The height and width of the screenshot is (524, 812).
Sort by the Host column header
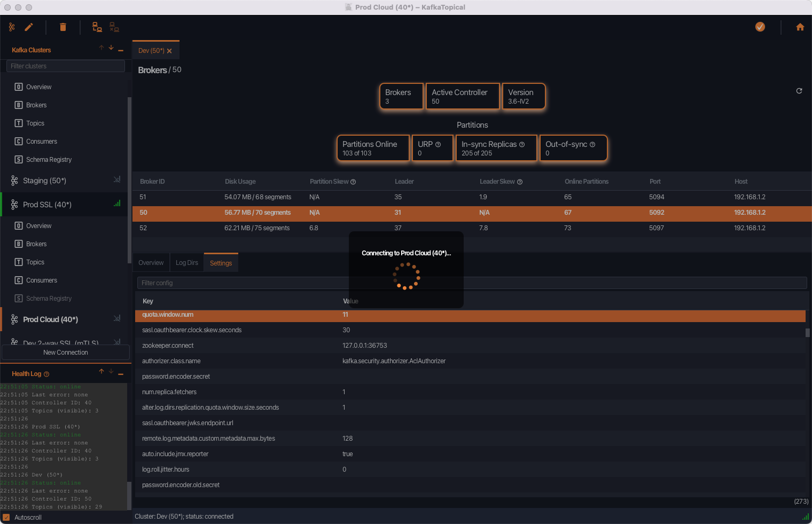[741, 182]
